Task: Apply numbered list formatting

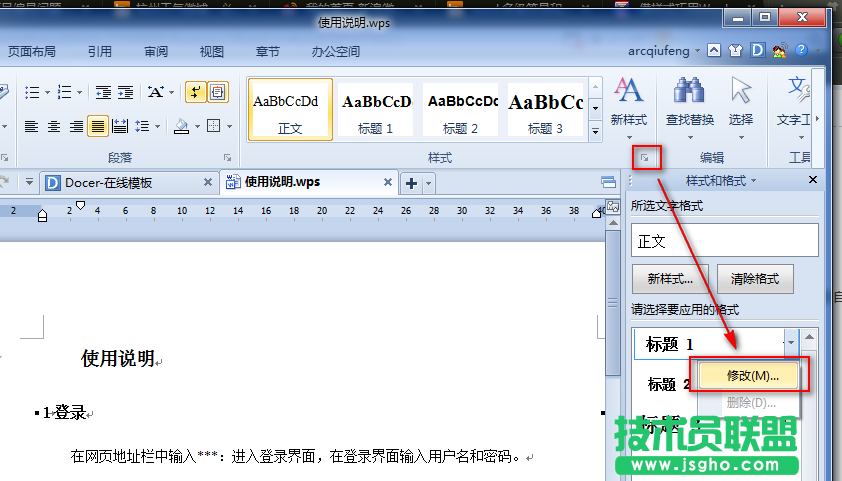Action: click(x=64, y=92)
